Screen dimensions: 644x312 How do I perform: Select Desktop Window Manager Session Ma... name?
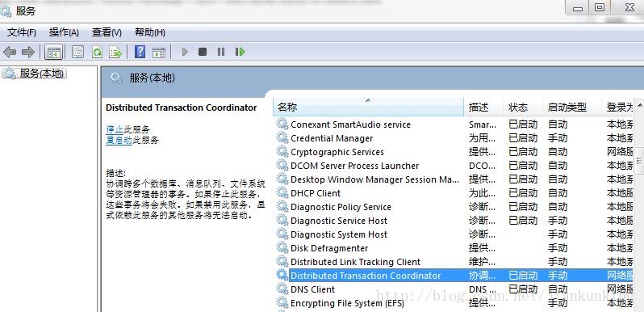pyautogui.click(x=374, y=179)
